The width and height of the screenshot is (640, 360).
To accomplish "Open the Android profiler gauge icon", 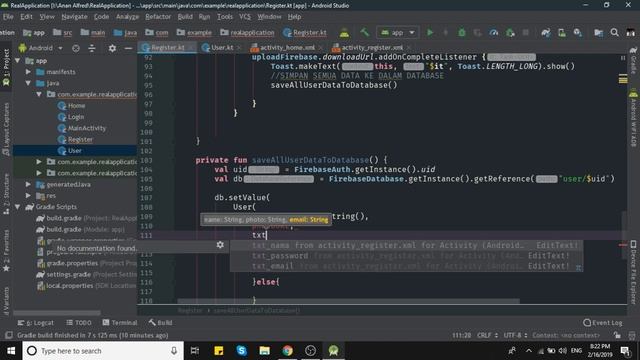I will click(493, 32).
